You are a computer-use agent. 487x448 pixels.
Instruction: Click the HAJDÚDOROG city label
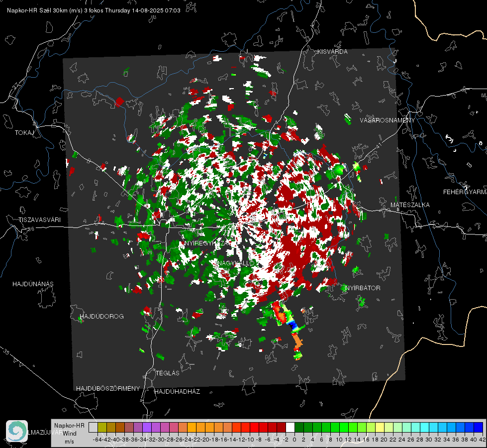pyautogui.click(x=101, y=316)
